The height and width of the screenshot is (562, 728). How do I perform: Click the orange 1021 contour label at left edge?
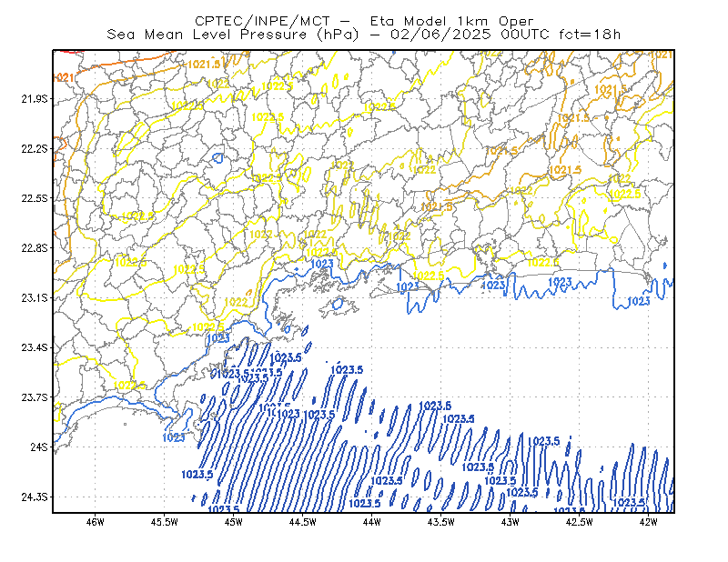click(x=64, y=77)
